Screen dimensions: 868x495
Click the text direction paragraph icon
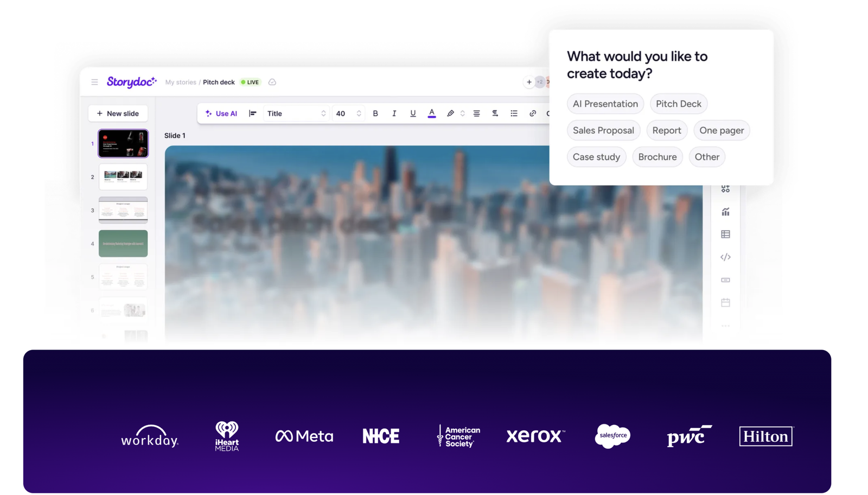(495, 113)
